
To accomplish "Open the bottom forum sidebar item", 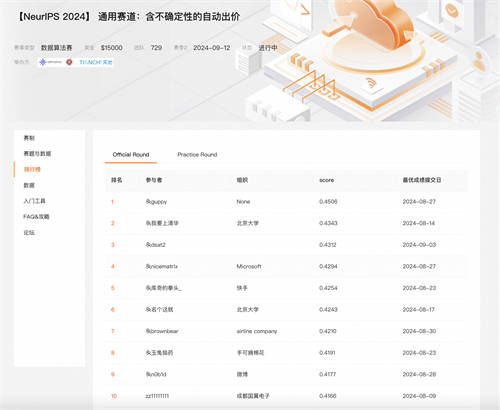I will coord(29,232).
